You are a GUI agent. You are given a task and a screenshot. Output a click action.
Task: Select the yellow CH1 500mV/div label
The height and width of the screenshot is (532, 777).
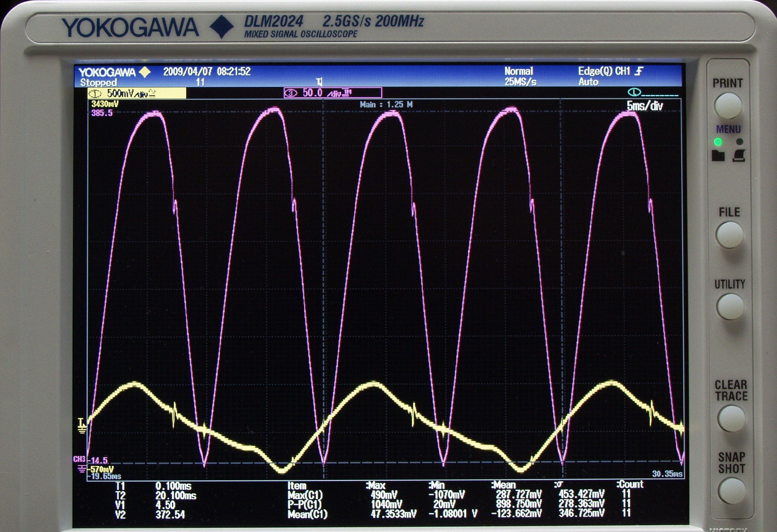point(137,93)
